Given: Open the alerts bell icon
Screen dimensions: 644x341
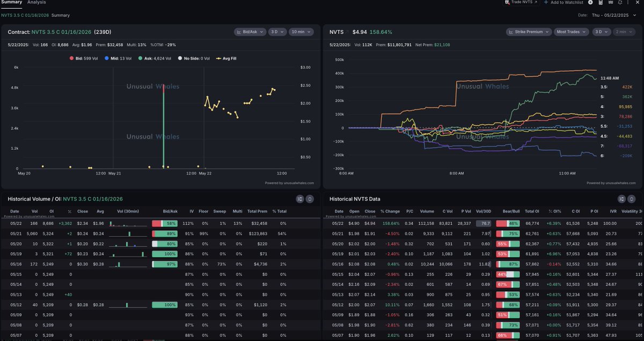Looking at the screenshot, I should tap(620, 3).
